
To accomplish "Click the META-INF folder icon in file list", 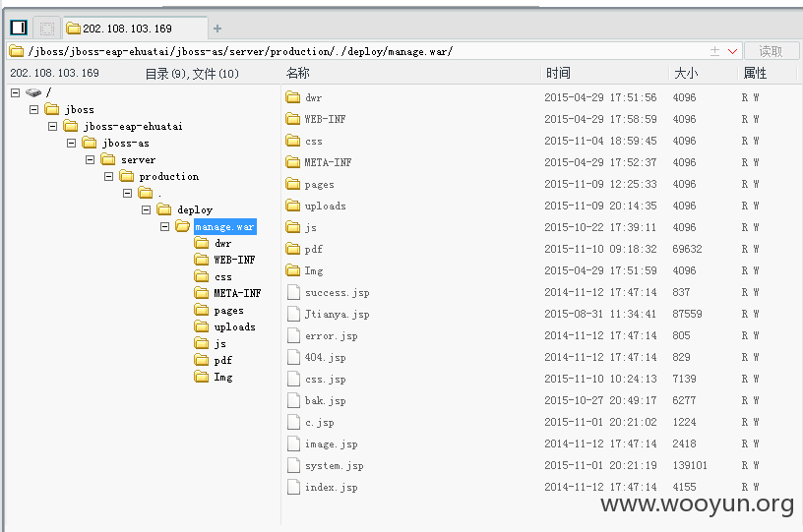I will (x=293, y=162).
